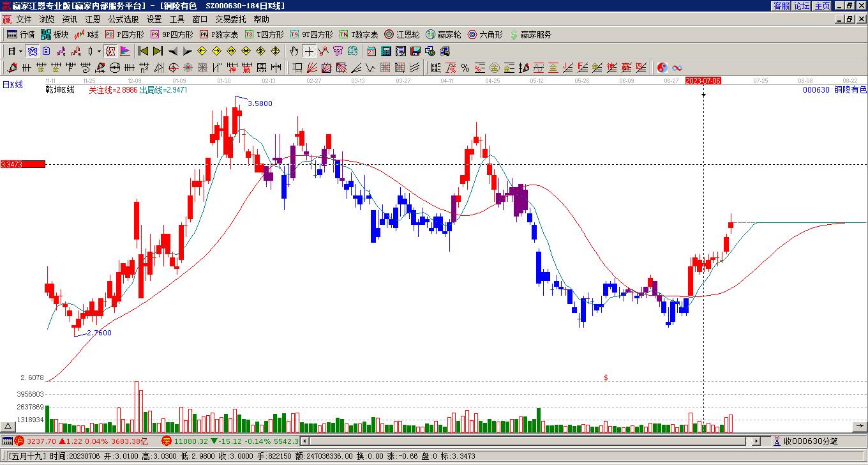Click yellow diamond right-arrow icon
This screenshot has width=868, height=465.
[x=216, y=51]
